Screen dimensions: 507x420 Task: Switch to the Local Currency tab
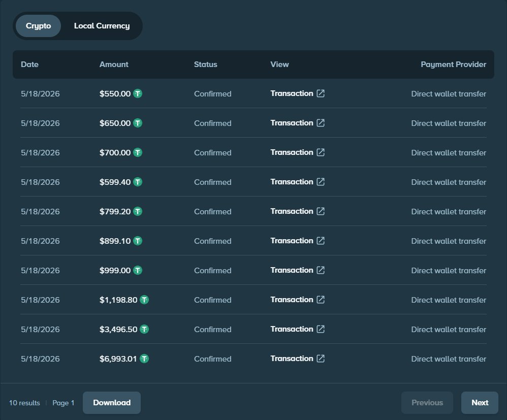102,26
